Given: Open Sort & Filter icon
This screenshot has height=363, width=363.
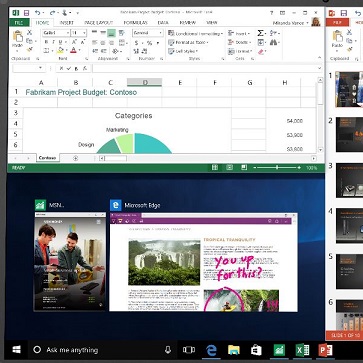Looking at the screenshot, I should 274,33.
